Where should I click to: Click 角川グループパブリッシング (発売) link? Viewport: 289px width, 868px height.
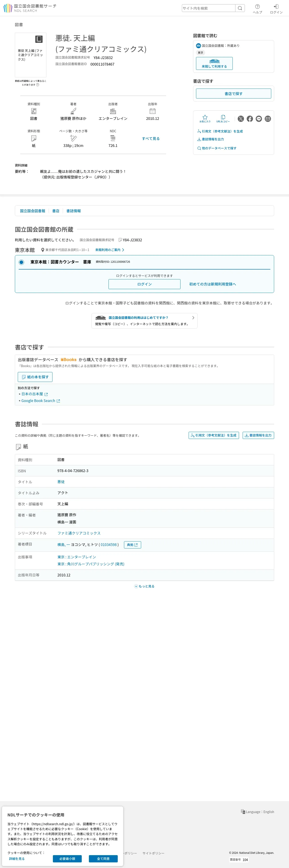click(91, 564)
